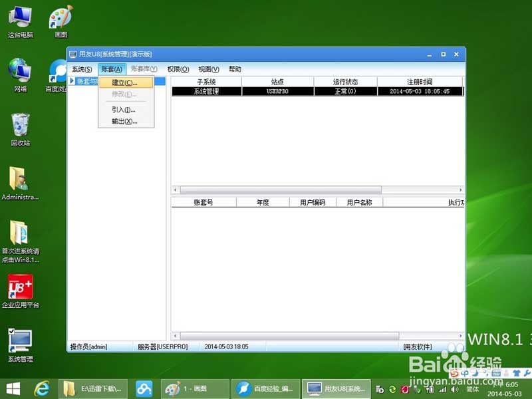Open the 画图 desktop shortcut
The height and width of the screenshot is (399, 532).
(x=61, y=22)
